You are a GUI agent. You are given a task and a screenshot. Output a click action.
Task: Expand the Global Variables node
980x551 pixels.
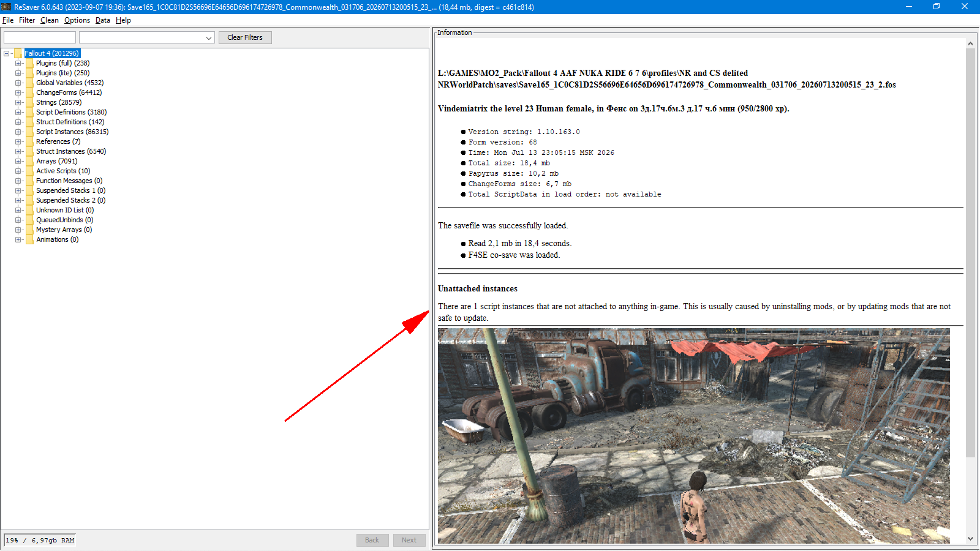tap(18, 83)
